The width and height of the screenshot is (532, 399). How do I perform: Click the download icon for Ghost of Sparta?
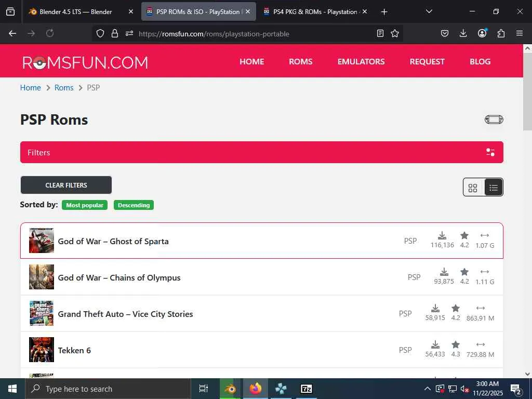point(442,235)
